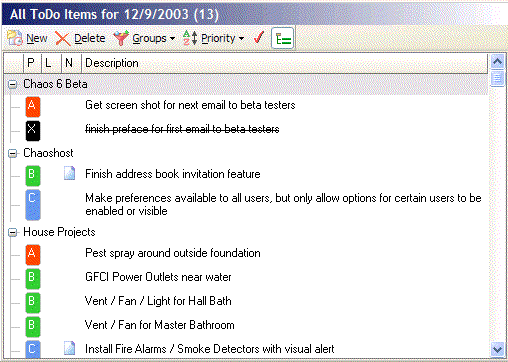Click the N column header

click(x=71, y=63)
